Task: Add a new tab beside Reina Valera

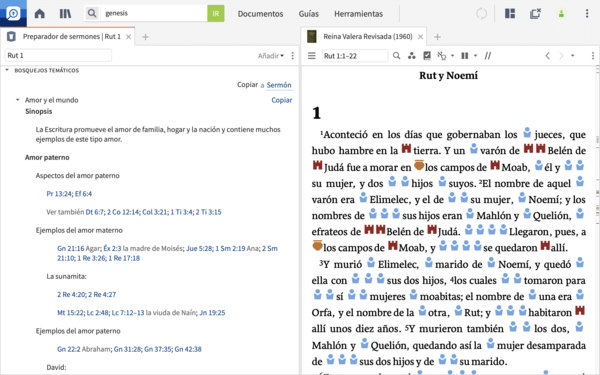Action: (x=437, y=37)
